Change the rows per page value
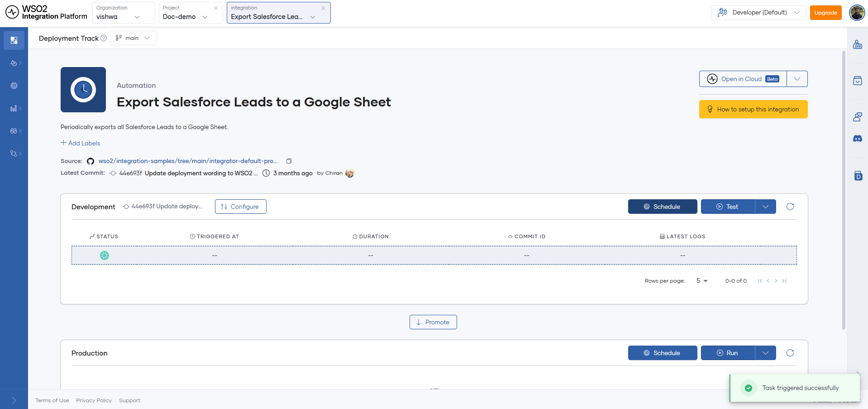 pyautogui.click(x=701, y=281)
